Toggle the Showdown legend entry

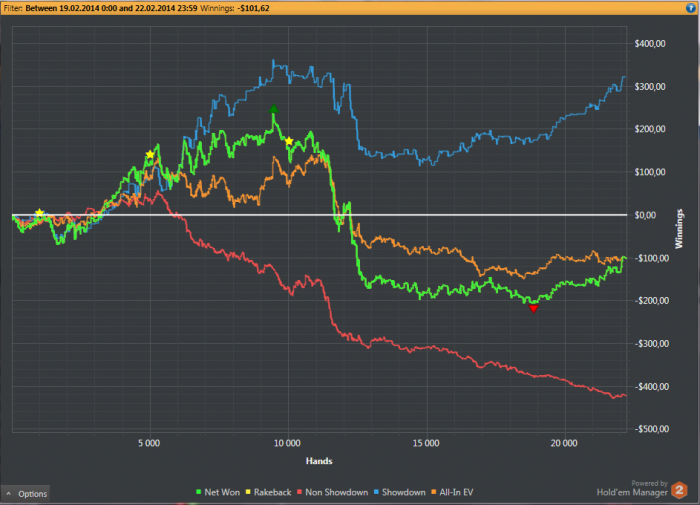(x=400, y=492)
